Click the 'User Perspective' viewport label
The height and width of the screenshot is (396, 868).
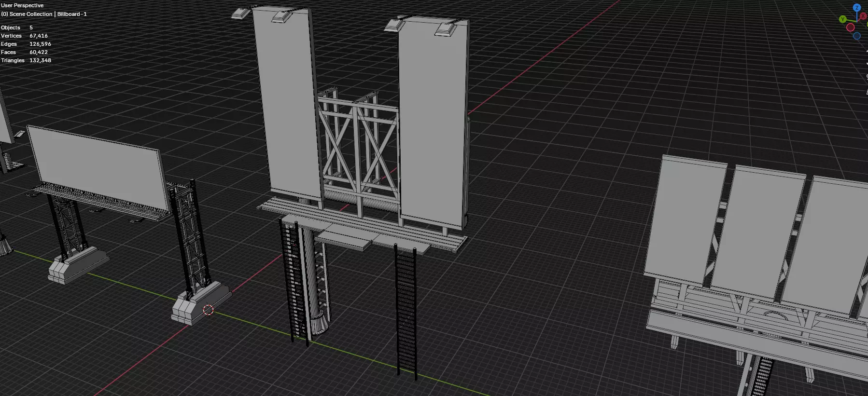[22, 5]
